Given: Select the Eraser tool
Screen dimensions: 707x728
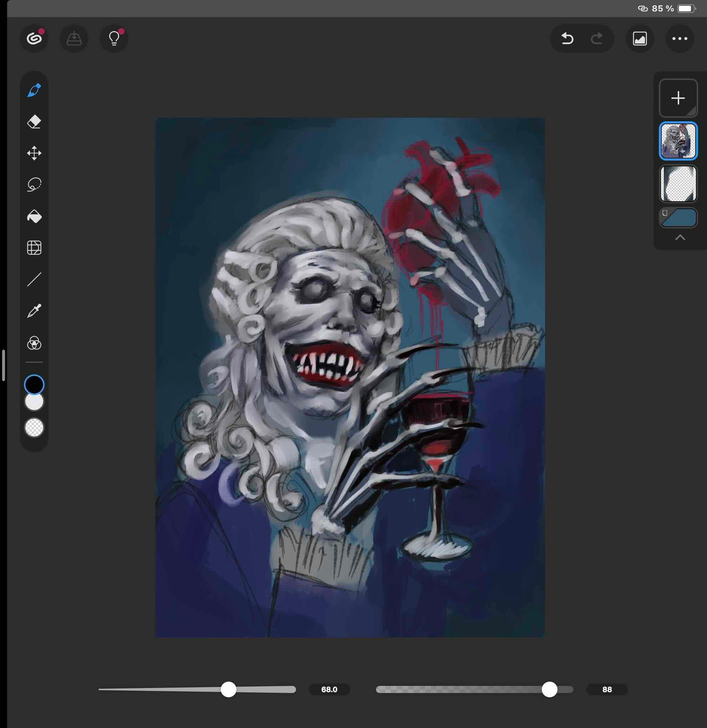Looking at the screenshot, I should point(34,122).
